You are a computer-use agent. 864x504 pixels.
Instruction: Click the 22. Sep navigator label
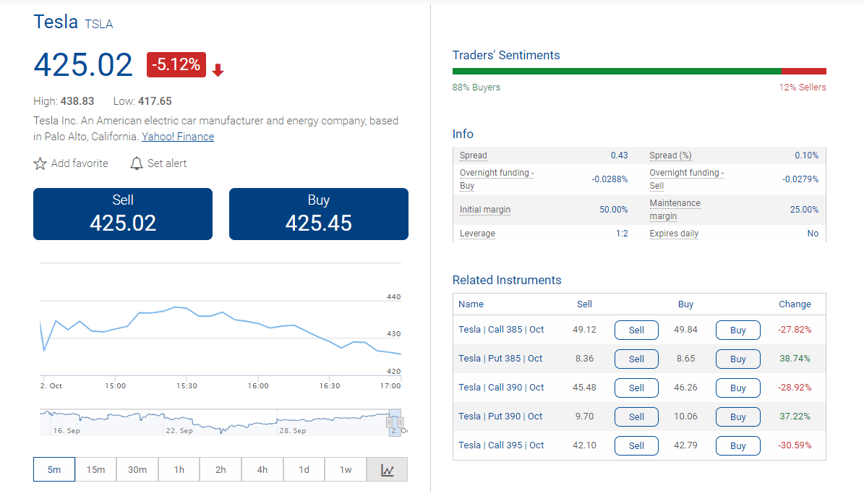[x=179, y=431]
